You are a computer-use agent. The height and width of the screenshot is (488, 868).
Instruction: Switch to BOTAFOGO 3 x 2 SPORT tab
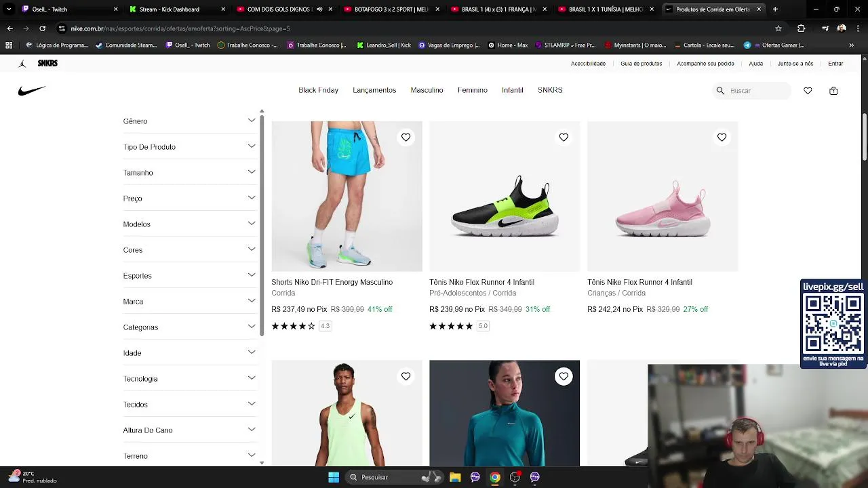pos(391,9)
